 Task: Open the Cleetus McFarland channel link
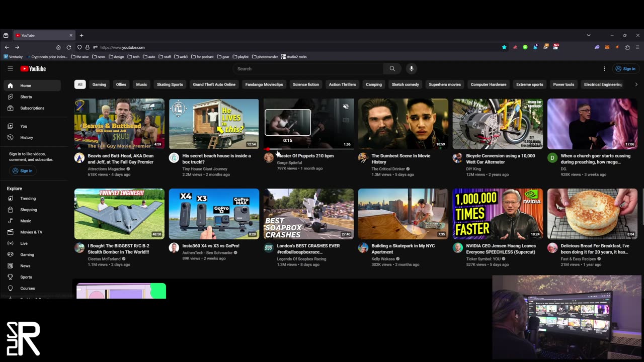(104, 259)
